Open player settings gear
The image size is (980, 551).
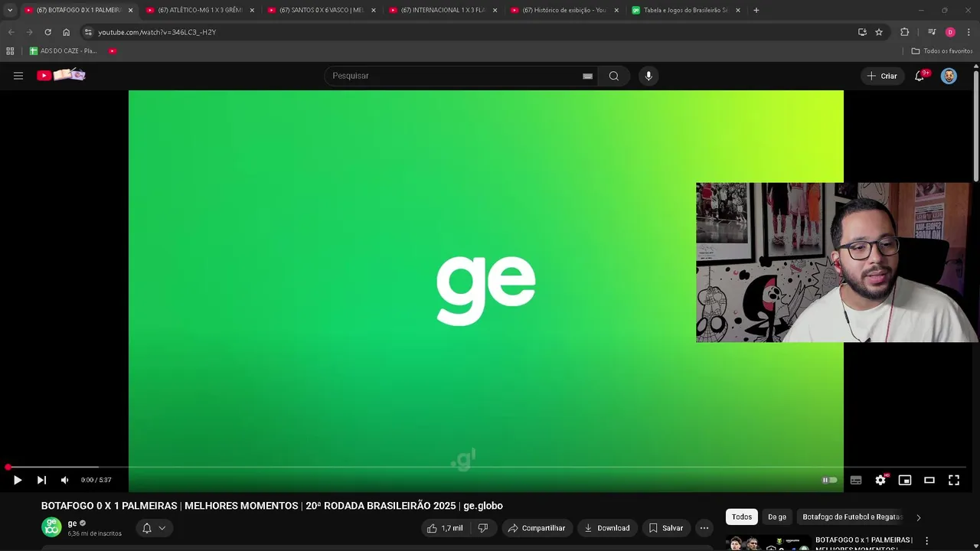[x=880, y=480]
